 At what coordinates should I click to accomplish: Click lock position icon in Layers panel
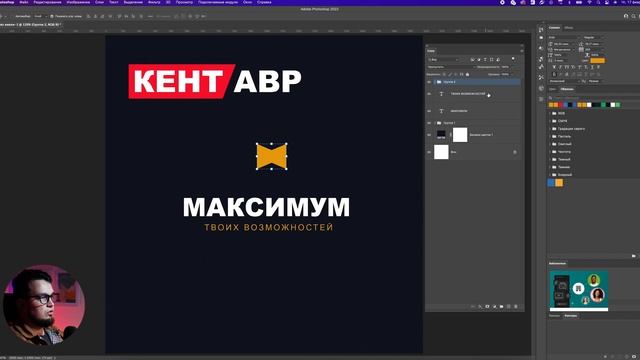pos(456,74)
